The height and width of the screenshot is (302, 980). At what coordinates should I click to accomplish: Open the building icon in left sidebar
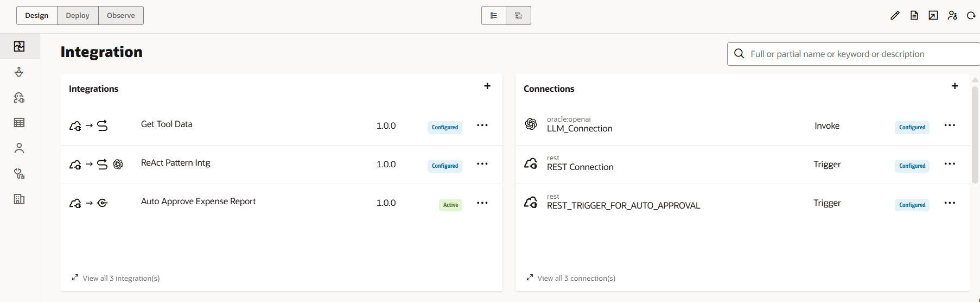pos(20,199)
